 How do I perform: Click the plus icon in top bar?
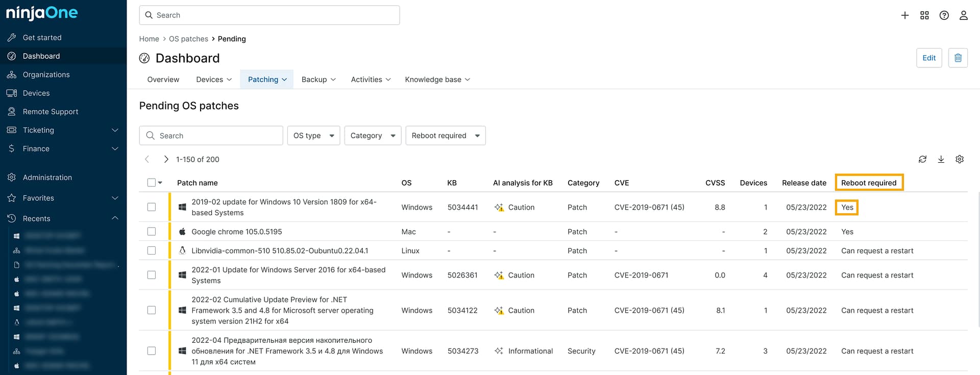(905, 15)
